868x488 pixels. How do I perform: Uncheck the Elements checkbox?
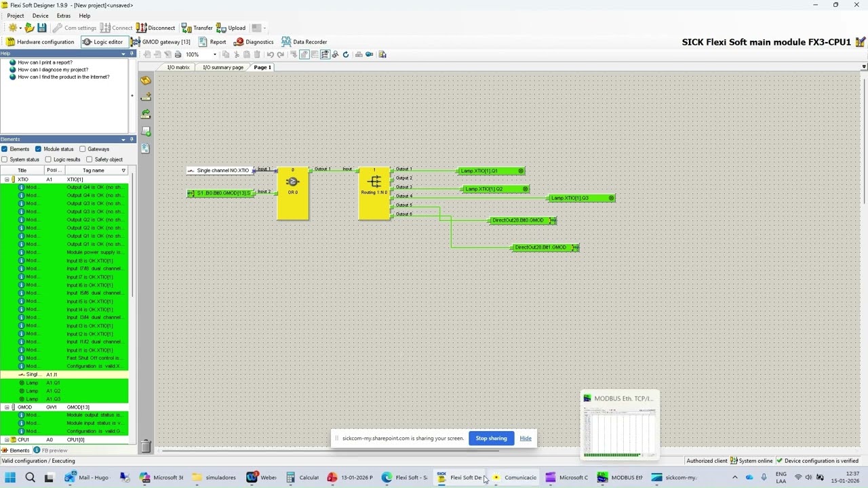tap(4, 149)
